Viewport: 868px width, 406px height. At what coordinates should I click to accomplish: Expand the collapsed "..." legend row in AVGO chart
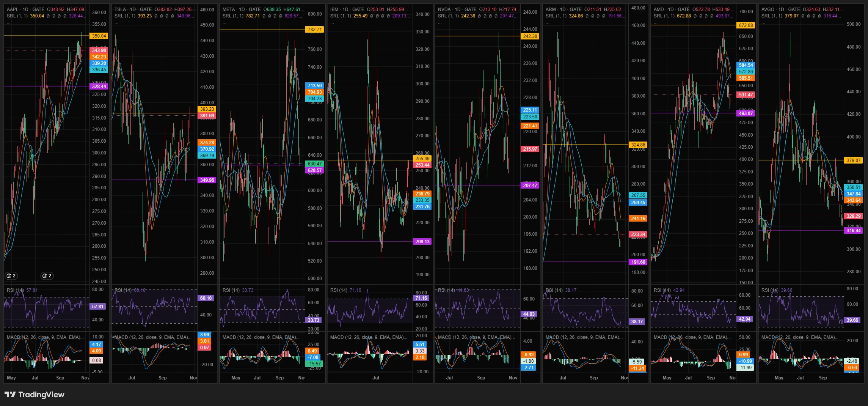(763, 23)
